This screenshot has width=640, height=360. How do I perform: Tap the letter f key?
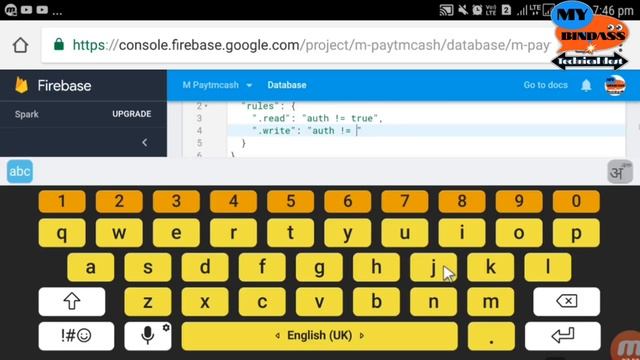262,267
